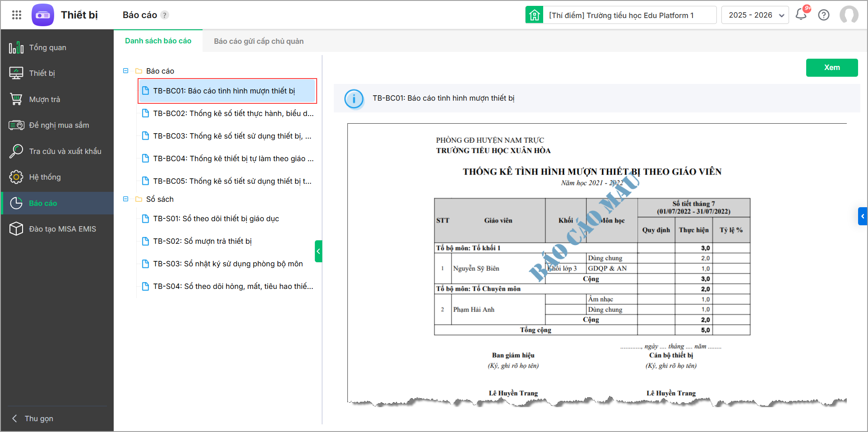Click the Hệ thống gear icon
Viewport: 868px width, 432px height.
pyautogui.click(x=16, y=177)
